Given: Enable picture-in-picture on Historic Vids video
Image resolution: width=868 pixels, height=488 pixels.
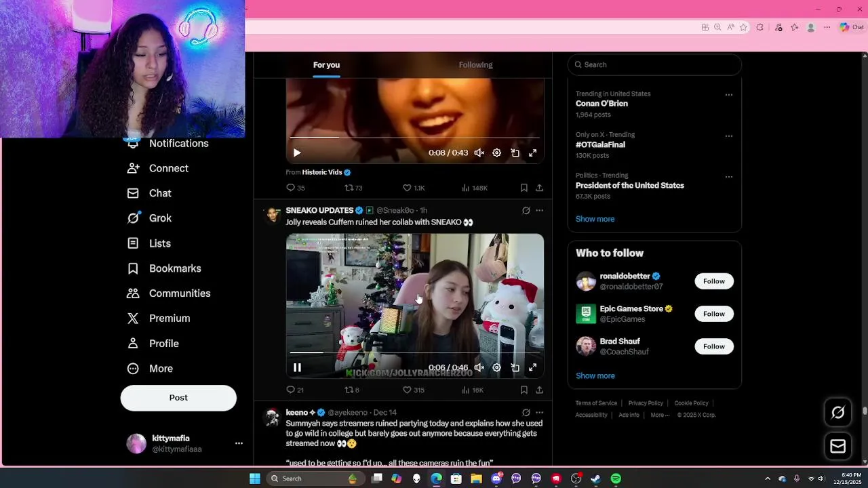Looking at the screenshot, I should (x=515, y=153).
